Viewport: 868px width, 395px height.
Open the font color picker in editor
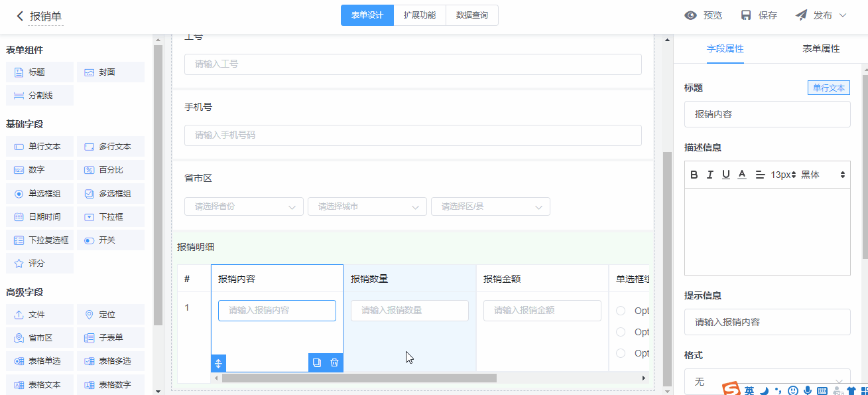[742, 175]
